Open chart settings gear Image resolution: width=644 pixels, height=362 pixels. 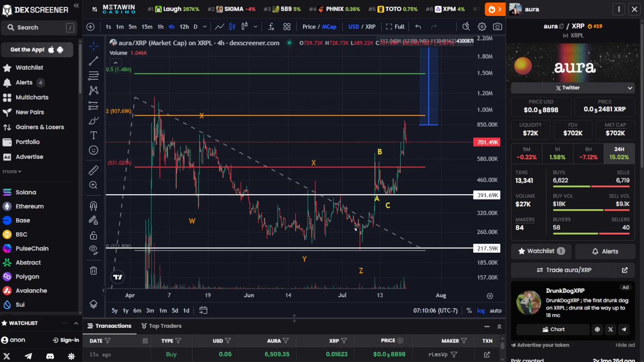click(x=481, y=27)
